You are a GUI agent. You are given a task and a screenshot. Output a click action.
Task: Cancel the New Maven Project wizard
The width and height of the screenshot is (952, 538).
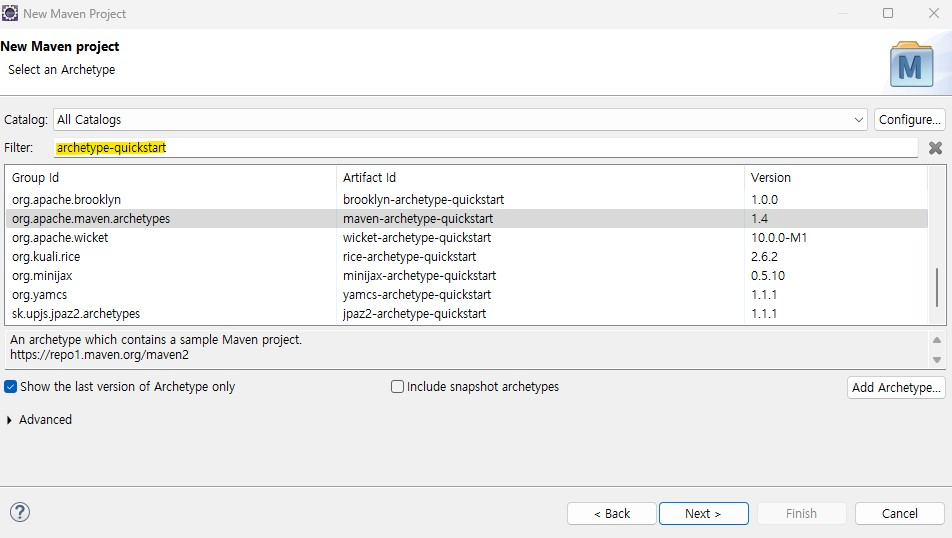tap(900, 514)
